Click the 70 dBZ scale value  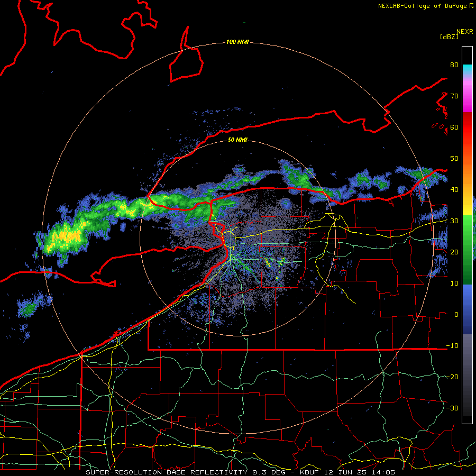point(454,96)
